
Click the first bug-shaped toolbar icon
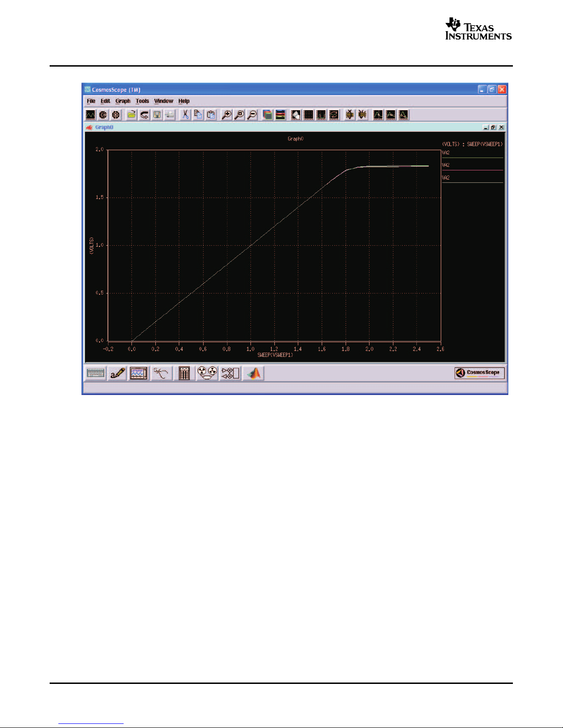tap(350, 115)
